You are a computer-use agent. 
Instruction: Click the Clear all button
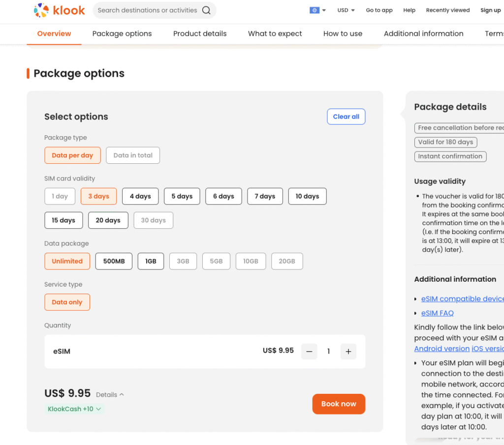pyautogui.click(x=346, y=117)
